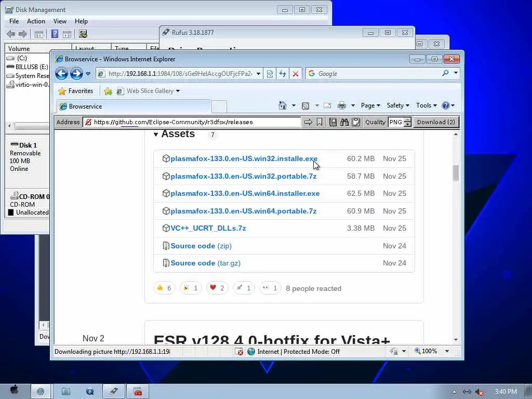Viewport: 532px width, 399px height.
Task: Click the RSS feeds icon
Action: coord(305,106)
